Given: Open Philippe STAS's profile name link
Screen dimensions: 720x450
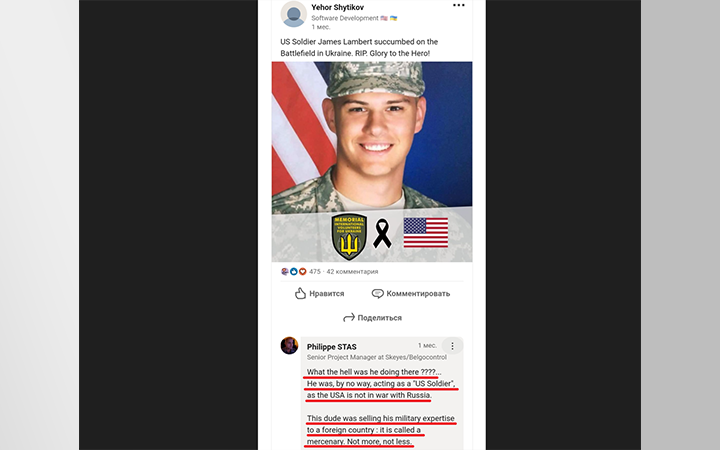Looking at the screenshot, I should (332, 347).
